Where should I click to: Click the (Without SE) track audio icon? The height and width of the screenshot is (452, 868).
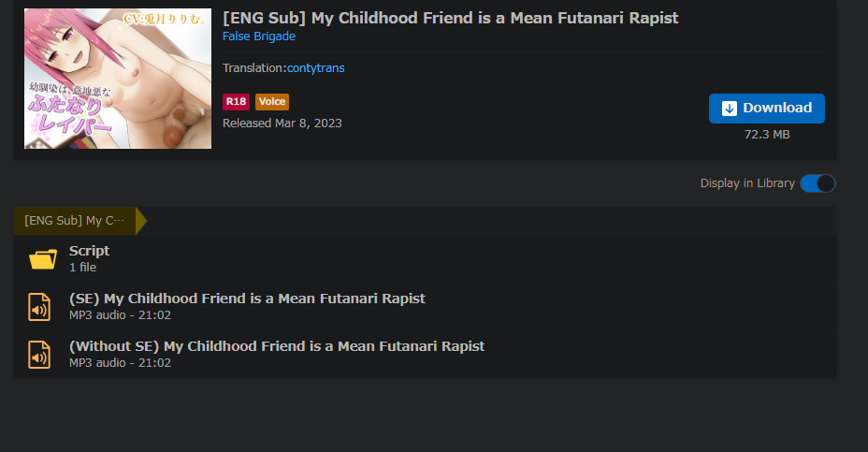[x=39, y=355]
